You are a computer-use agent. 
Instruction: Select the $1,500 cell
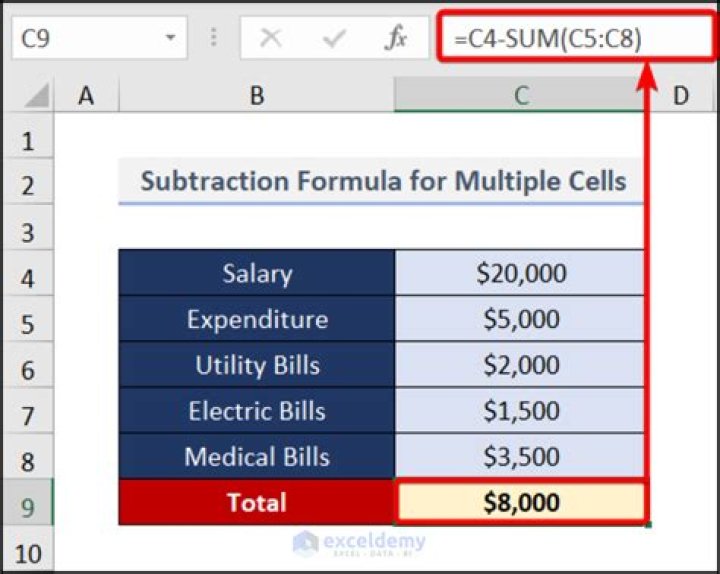click(x=519, y=411)
